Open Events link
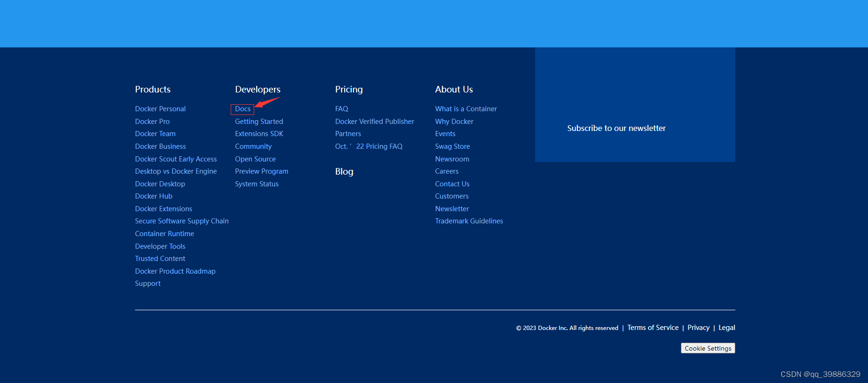This screenshot has height=383, width=868. click(x=445, y=134)
